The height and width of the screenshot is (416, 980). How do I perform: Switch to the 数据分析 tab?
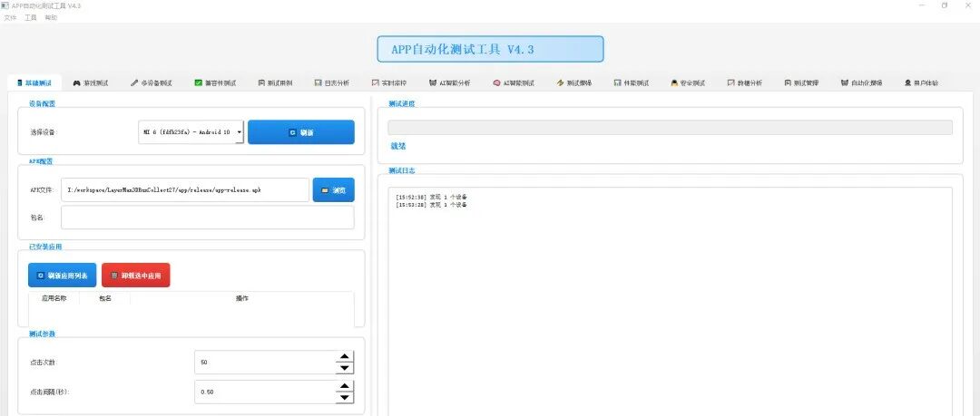(x=745, y=83)
